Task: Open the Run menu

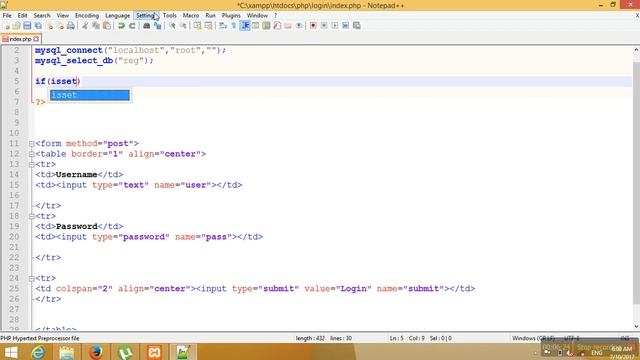Action: (210, 16)
